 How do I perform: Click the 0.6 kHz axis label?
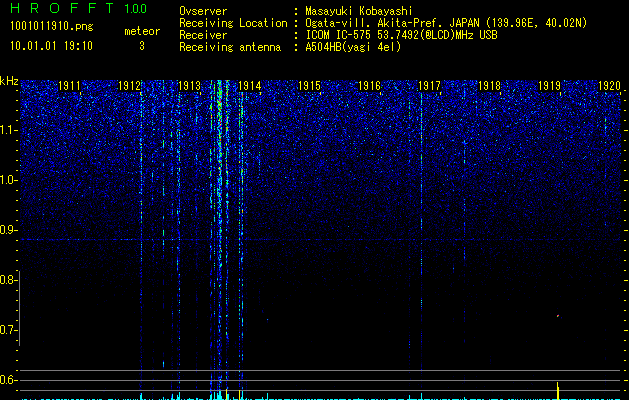[x=7, y=380]
